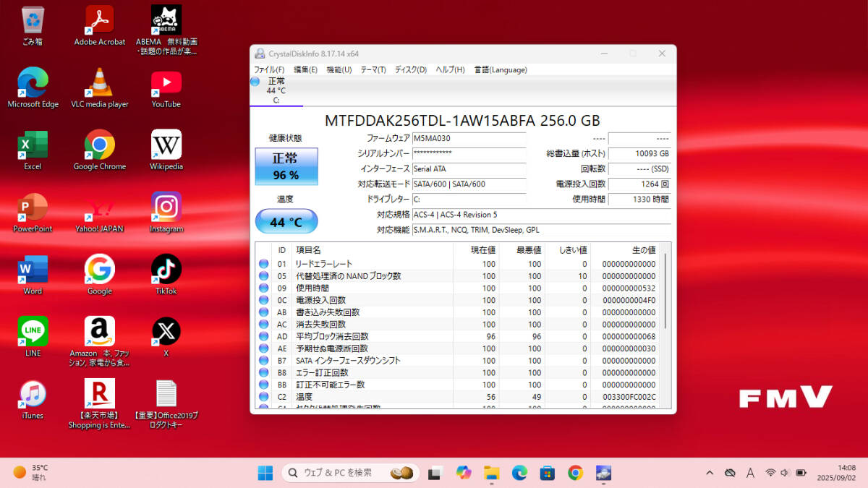Open 楽天市場 Rakuten desktop shortcut
Image resolution: width=868 pixels, height=488 pixels.
[x=100, y=404]
